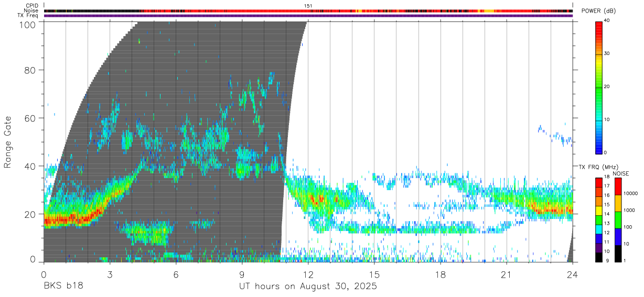Click the NOISE color scale bar
Viewport: 644px width, 297px height.
point(618,219)
